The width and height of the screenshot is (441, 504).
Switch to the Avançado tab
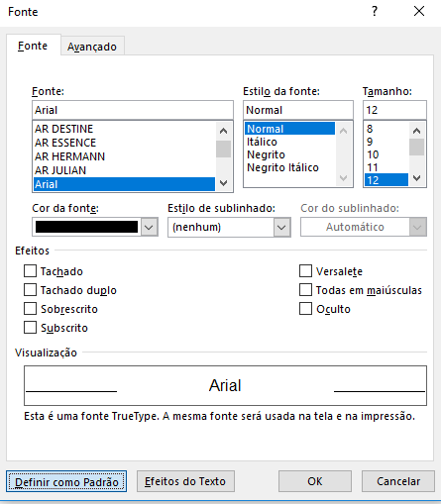[x=92, y=47]
